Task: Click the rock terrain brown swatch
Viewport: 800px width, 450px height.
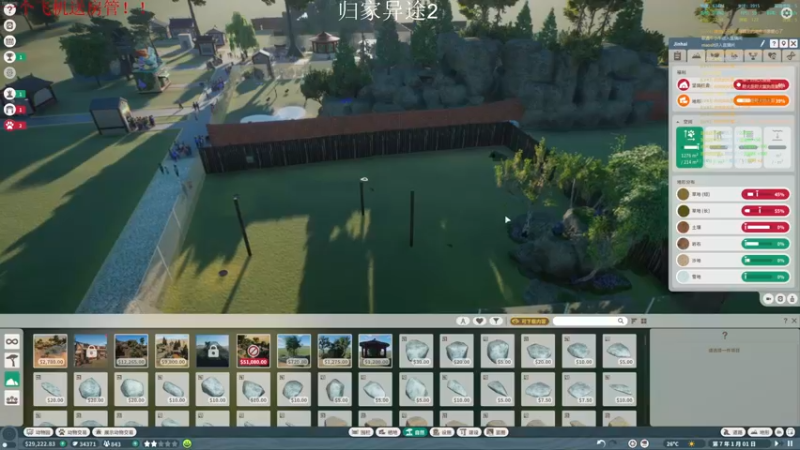Action: point(683,244)
